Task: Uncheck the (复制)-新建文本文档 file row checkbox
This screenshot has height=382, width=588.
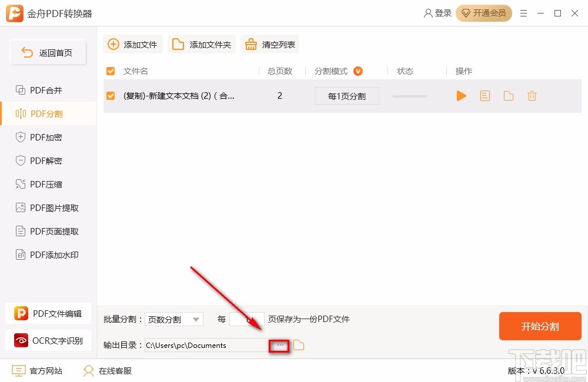Action: 111,95
